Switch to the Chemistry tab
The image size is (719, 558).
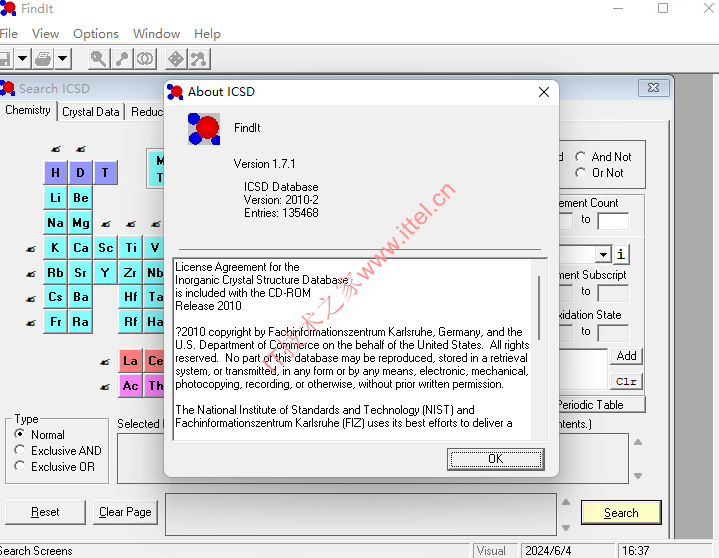click(28, 110)
